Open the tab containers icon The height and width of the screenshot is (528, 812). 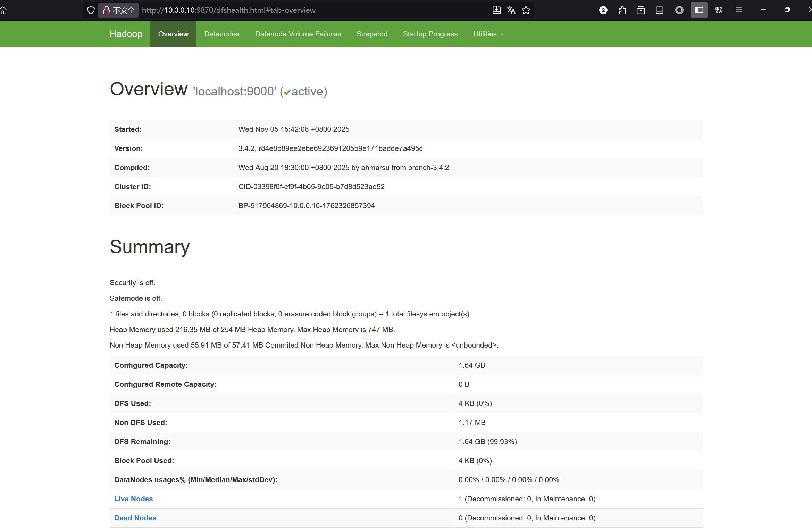pyautogui.click(x=641, y=10)
